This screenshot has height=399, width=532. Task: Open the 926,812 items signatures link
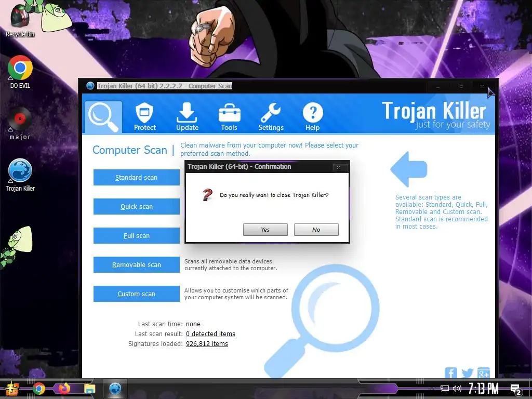tap(207, 344)
